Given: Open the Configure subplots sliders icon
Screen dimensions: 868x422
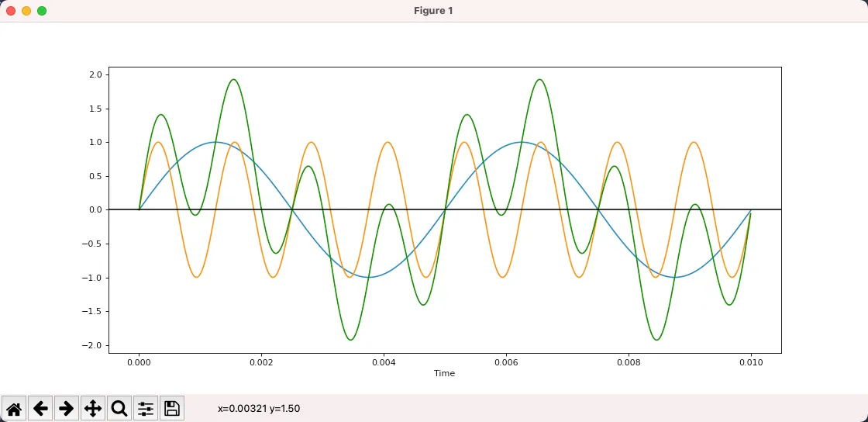Looking at the screenshot, I should point(146,408).
